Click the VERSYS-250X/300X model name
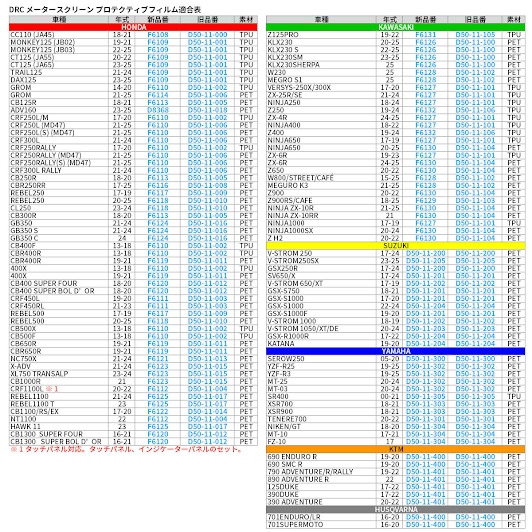This screenshot has width=532, height=532. [x=299, y=88]
